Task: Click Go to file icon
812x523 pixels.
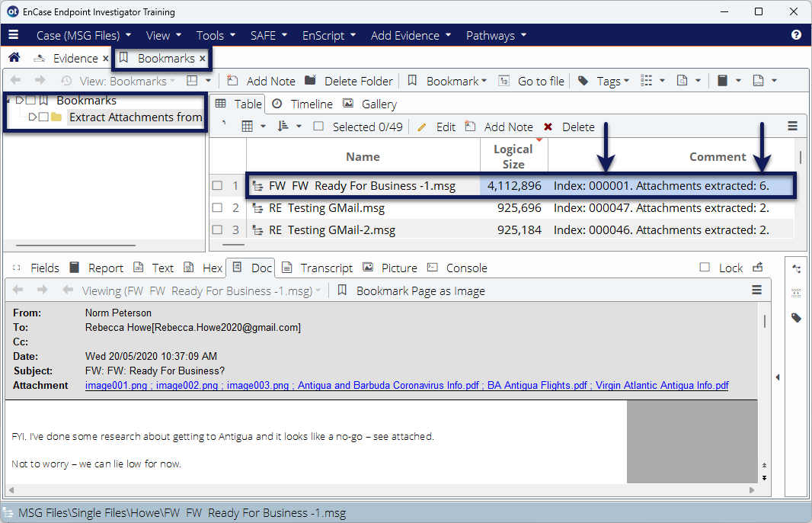Action: pos(504,80)
